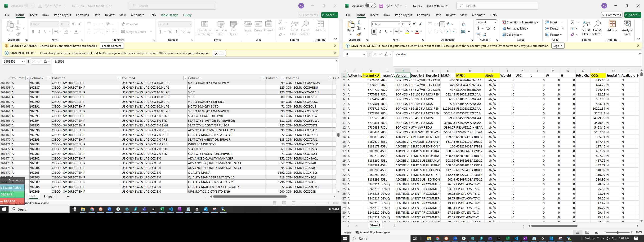Click yellow Fill Color swatch in right window
644x242 pixels.
pyautogui.click(x=407, y=32)
